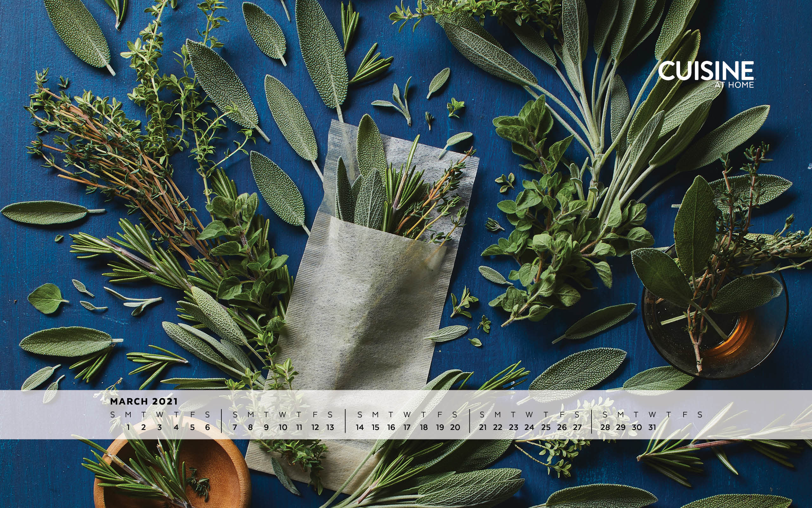Click date 20 on the calendar
Screen dimensions: 812x508
tap(455, 427)
